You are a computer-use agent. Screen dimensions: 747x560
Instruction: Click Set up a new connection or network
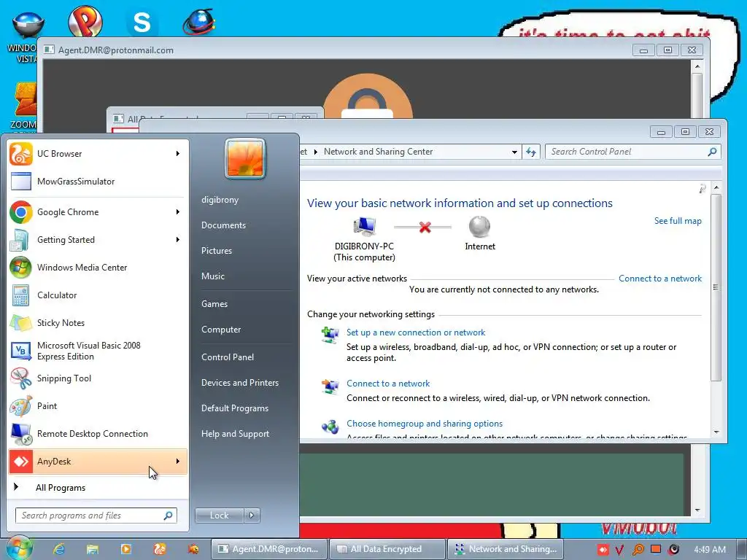[415, 332]
